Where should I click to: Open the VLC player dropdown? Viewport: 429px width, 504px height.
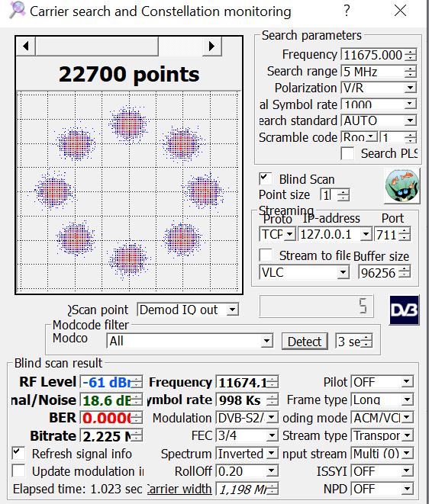point(344,272)
